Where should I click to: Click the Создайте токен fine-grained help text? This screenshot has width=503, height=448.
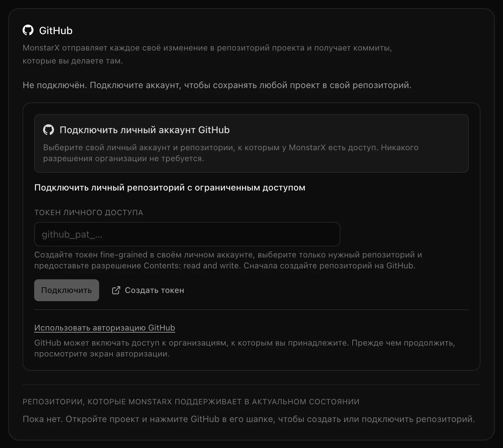click(x=228, y=260)
